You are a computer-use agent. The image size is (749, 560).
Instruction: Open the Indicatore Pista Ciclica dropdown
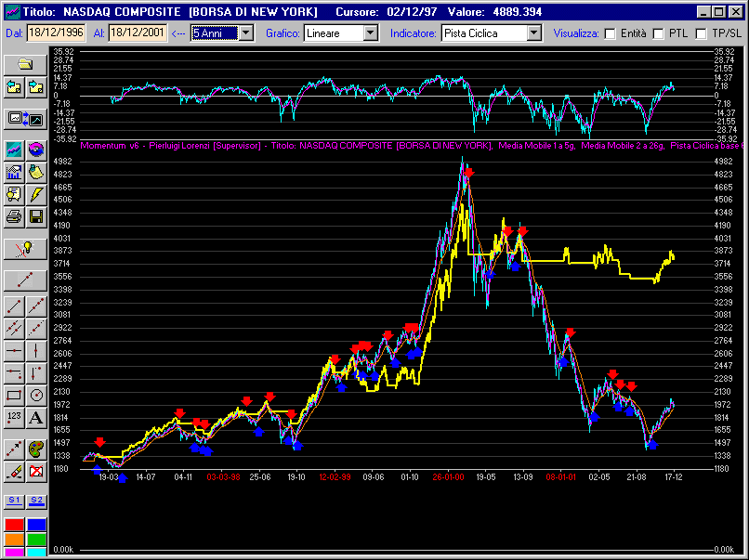tap(534, 33)
